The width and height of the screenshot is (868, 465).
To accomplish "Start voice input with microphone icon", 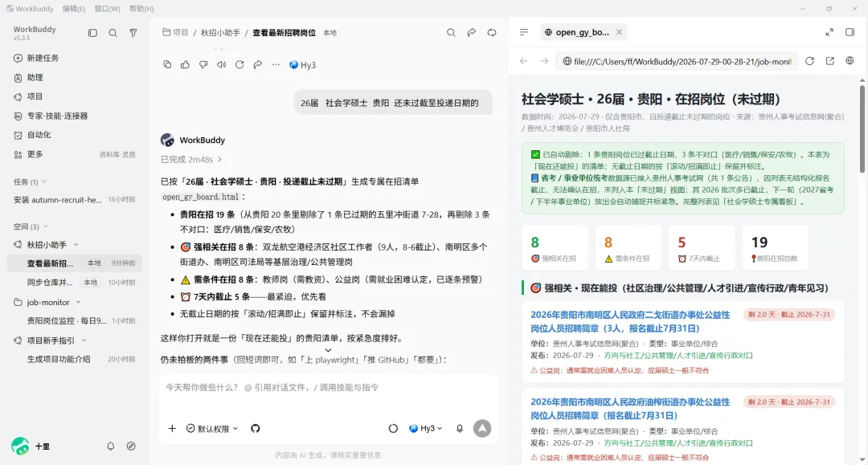I will [460, 429].
